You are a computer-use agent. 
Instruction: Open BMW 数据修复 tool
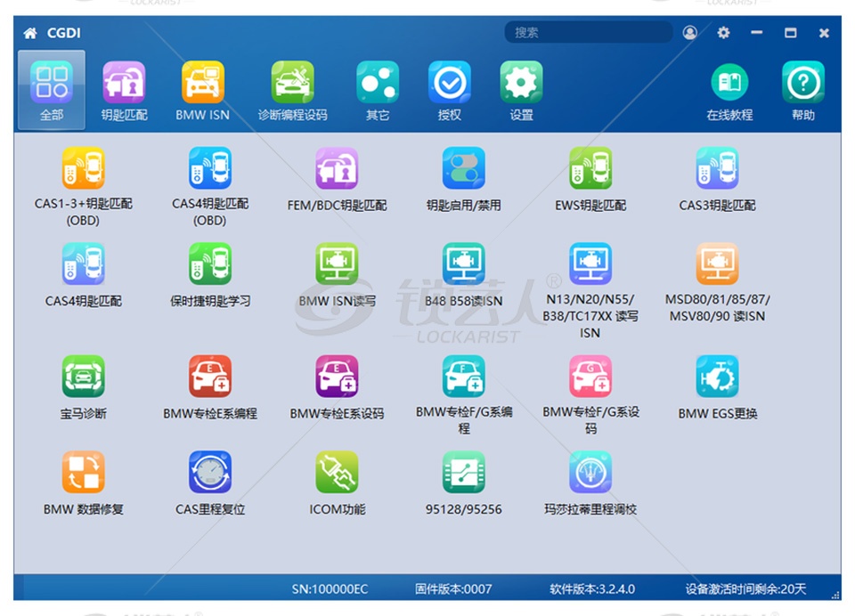[x=83, y=472]
